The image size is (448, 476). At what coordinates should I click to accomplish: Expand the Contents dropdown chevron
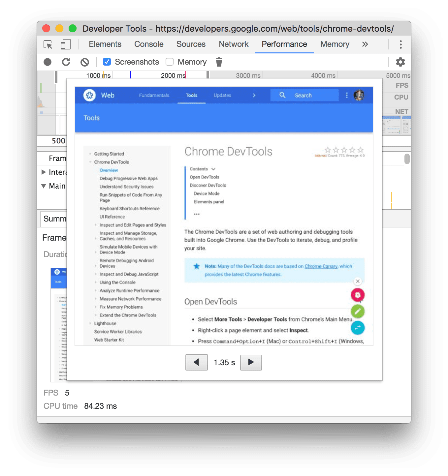pos(213,169)
